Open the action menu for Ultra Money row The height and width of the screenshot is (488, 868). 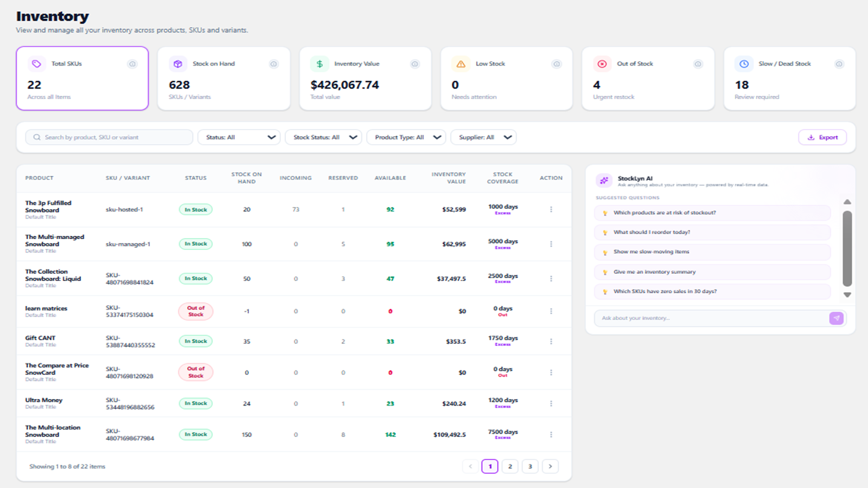pos(551,403)
